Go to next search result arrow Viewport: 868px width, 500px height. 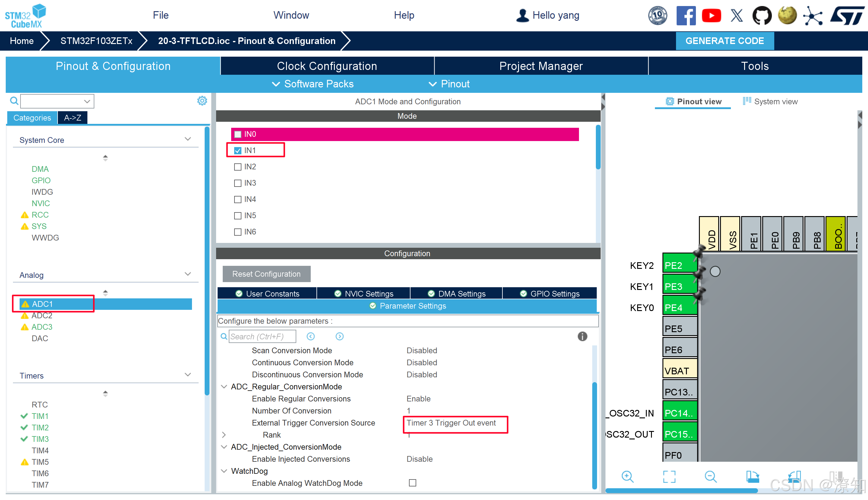339,336
